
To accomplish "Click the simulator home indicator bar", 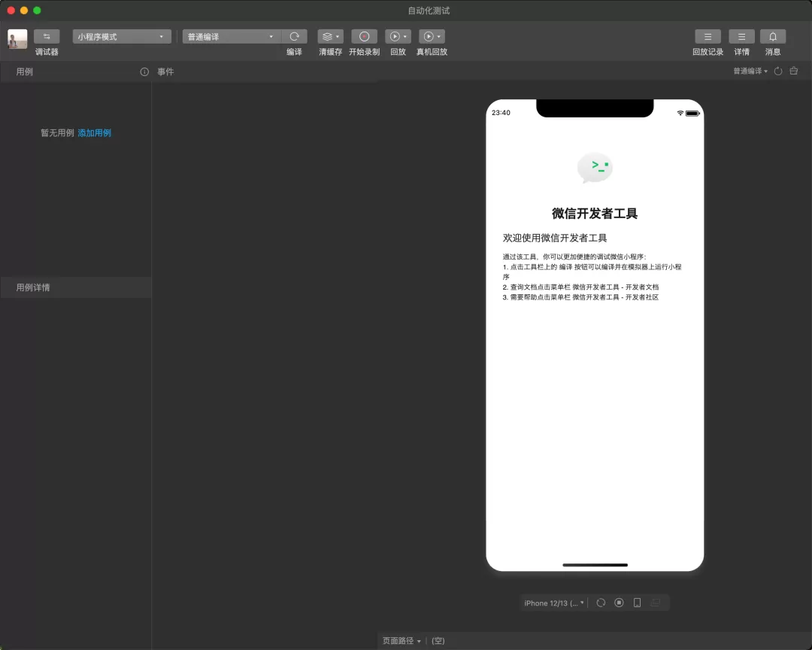I will pos(595,565).
